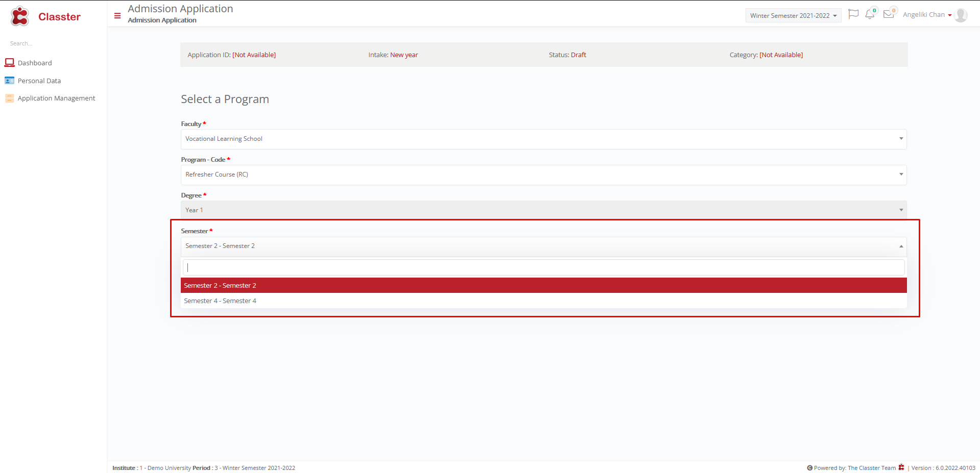Open the Angeliki Chan user menu
Image resolution: width=980 pixels, height=473 pixels.
pyautogui.click(x=927, y=15)
